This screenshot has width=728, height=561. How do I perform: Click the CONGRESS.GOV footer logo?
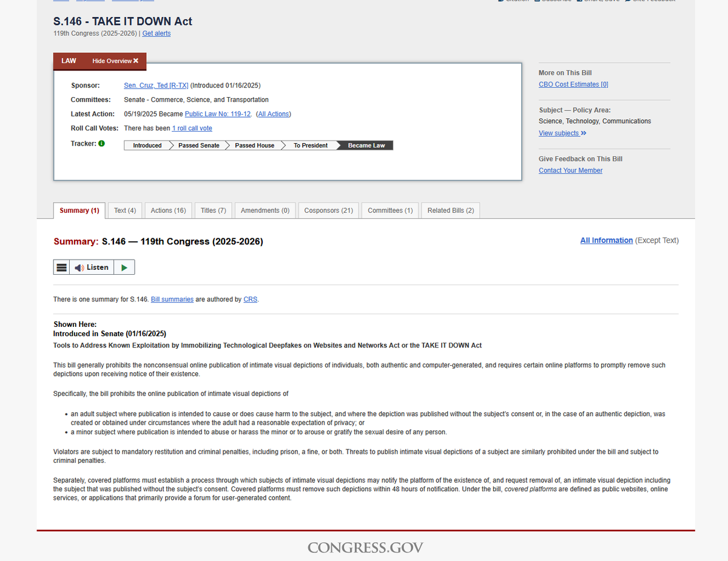[365, 548]
